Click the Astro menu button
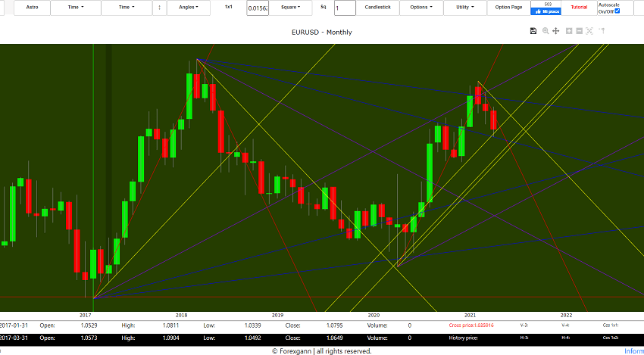 coord(32,8)
